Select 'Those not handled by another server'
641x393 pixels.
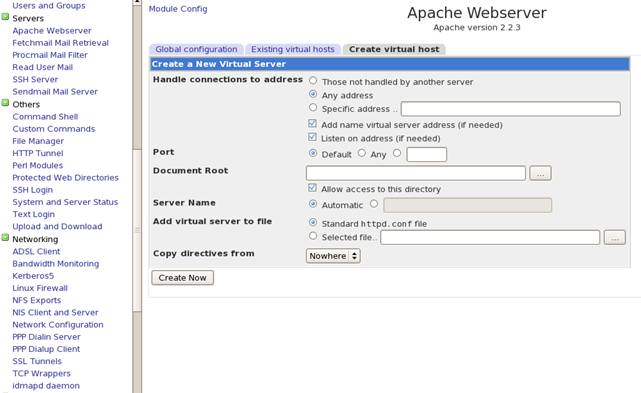pyautogui.click(x=313, y=81)
